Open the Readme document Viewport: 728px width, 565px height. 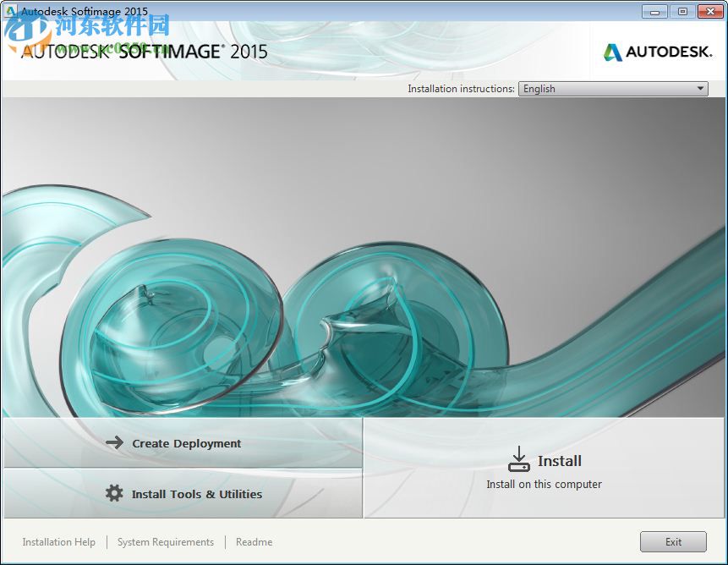(254, 541)
